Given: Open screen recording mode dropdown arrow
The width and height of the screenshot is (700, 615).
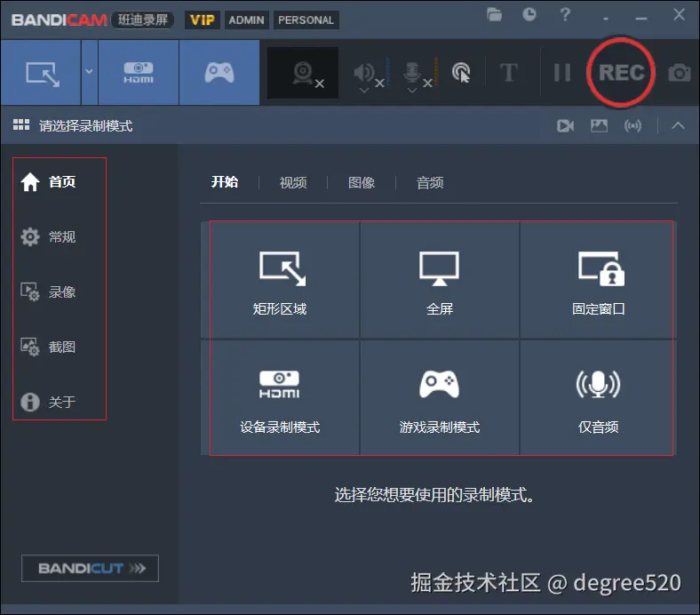Looking at the screenshot, I should click(x=90, y=71).
